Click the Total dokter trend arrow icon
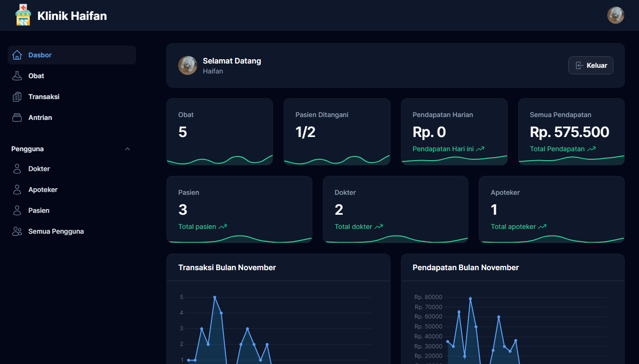 (x=379, y=227)
